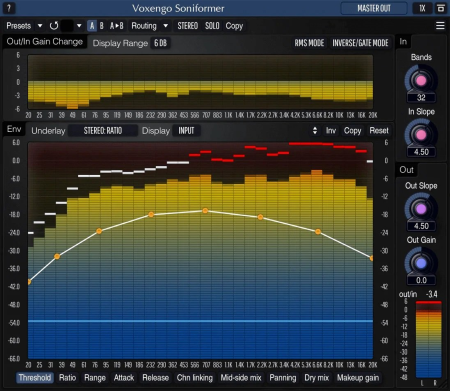Toggle SOLO channel monitoring

point(212,26)
